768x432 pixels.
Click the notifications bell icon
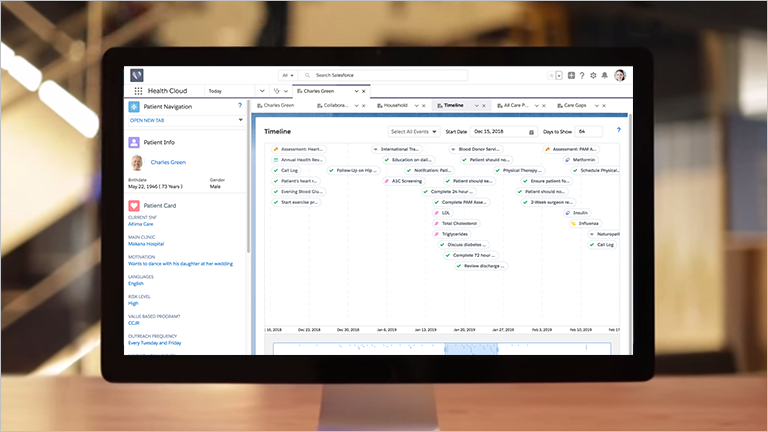click(604, 75)
